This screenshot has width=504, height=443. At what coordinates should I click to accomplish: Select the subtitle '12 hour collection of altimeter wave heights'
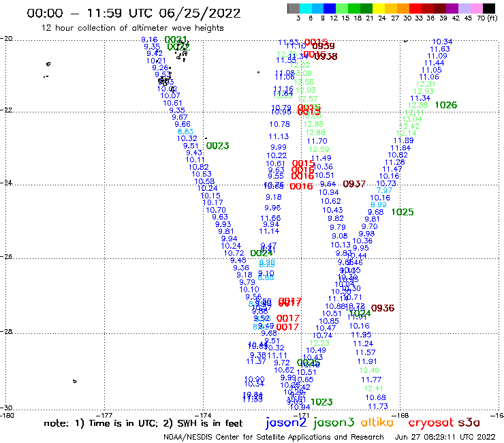[x=132, y=28]
